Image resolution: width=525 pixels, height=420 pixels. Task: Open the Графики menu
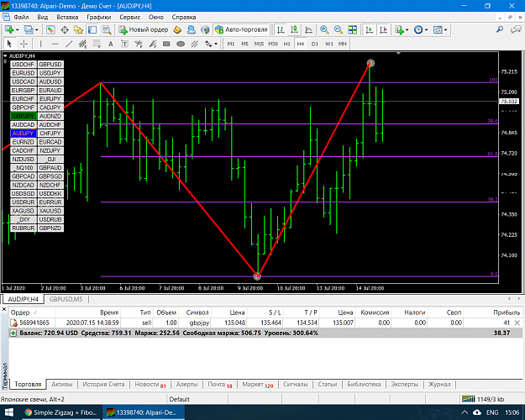[x=99, y=17]
